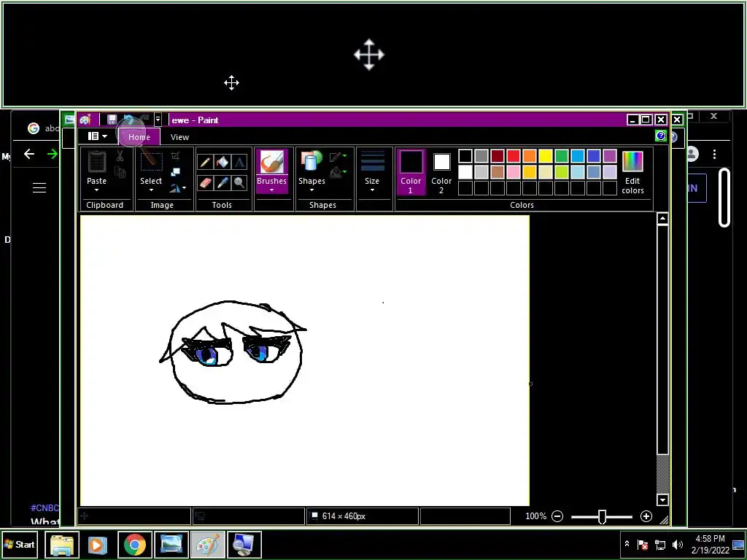Click the Start button

(20, 544)
